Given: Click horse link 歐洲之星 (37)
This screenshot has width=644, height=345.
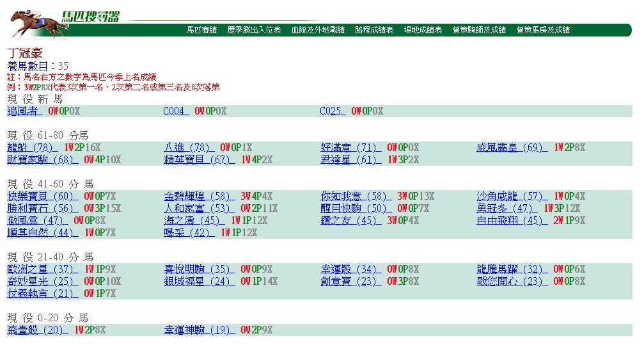Looking at the screenshot, I should [x=43, y=269].
